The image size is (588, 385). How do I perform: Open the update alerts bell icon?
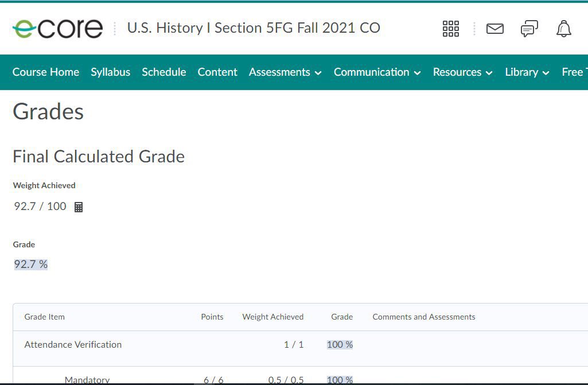(x=564, y=29)
